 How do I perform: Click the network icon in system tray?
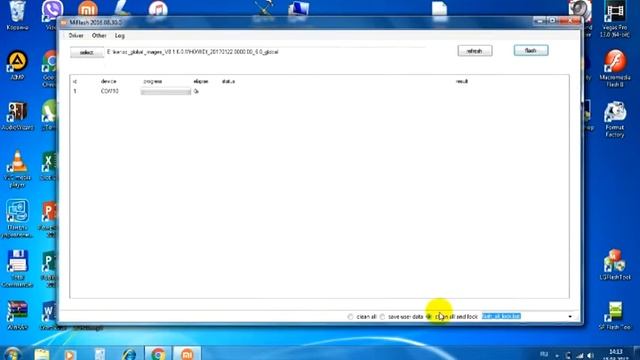(x=580, y=356)
